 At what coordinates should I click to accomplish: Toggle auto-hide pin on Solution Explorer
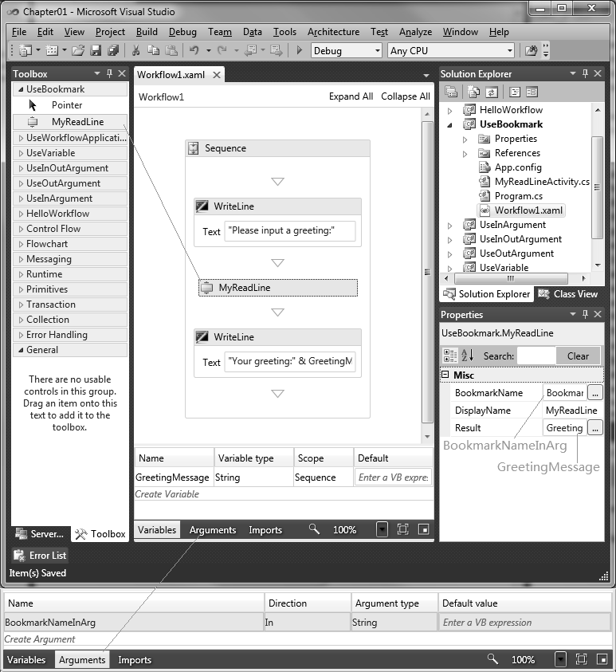click(x=585, y=73)
